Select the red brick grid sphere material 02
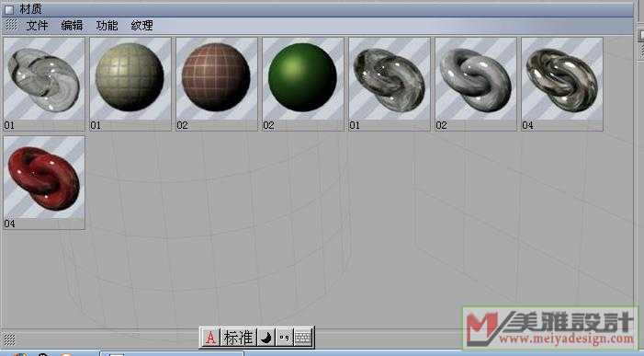This screenshot has width=644, height=356. (217, 84)
